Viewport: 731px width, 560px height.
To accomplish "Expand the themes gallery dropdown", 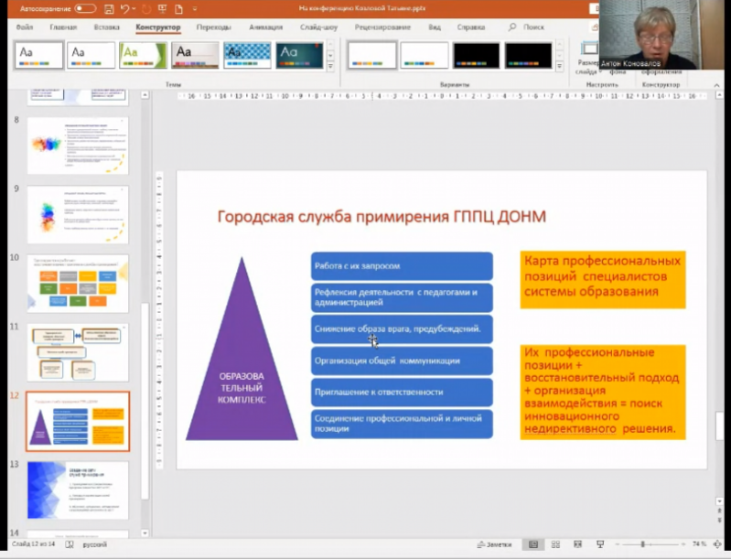I will click(x=331, y=66).
